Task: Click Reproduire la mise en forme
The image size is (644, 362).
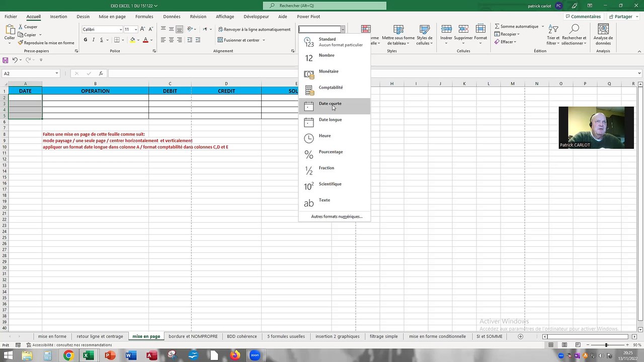Action: click(x=46, y=43)
